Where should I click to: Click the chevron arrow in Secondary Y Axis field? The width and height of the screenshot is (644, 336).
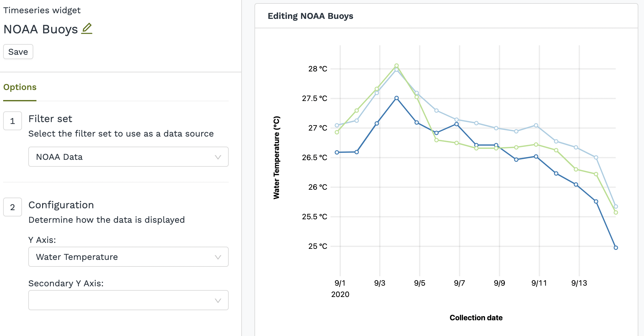pos(218,300)
